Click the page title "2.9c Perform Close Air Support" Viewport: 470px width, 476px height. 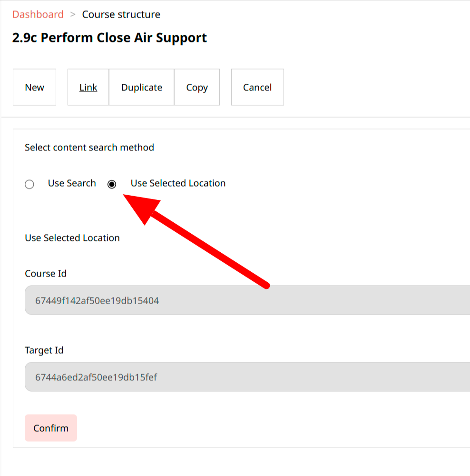109,37
